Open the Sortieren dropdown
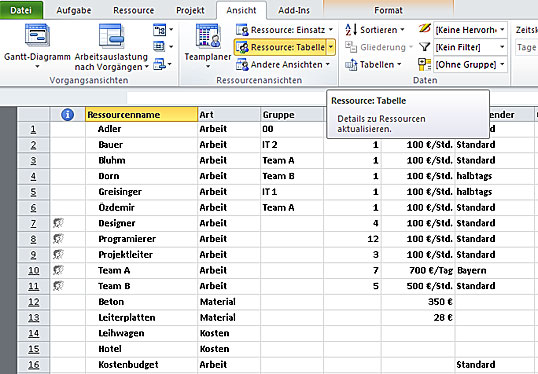Image resolution: width=538 pixels, height=374 pixels. click(375, 30)
